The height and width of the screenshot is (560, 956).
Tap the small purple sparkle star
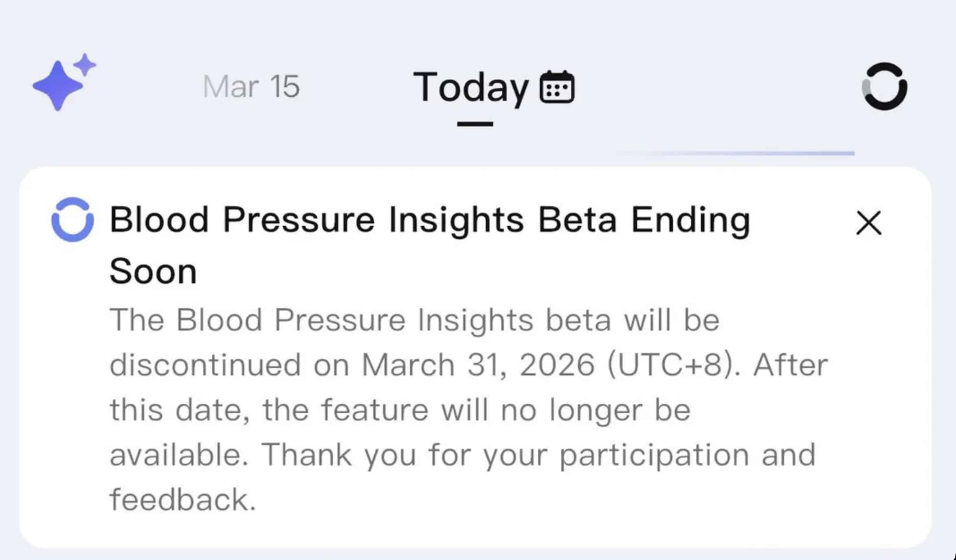pyautogui.click(x=85, y=65)
